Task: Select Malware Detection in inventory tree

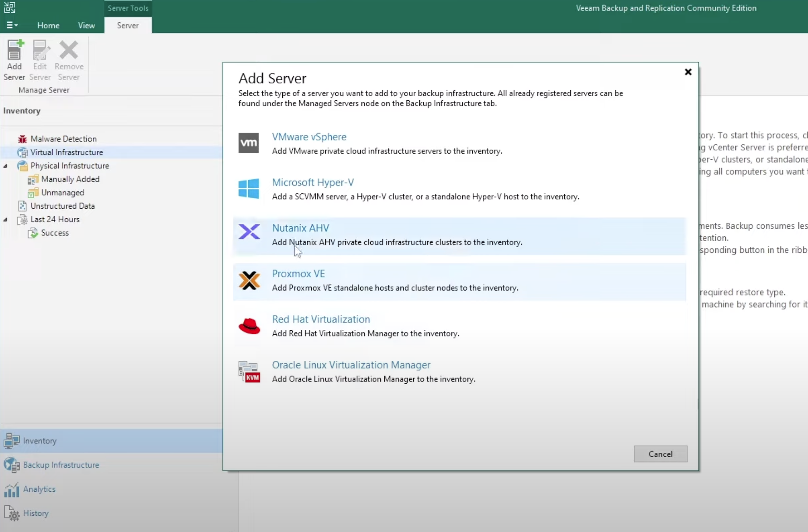Action: click(63, 139)
